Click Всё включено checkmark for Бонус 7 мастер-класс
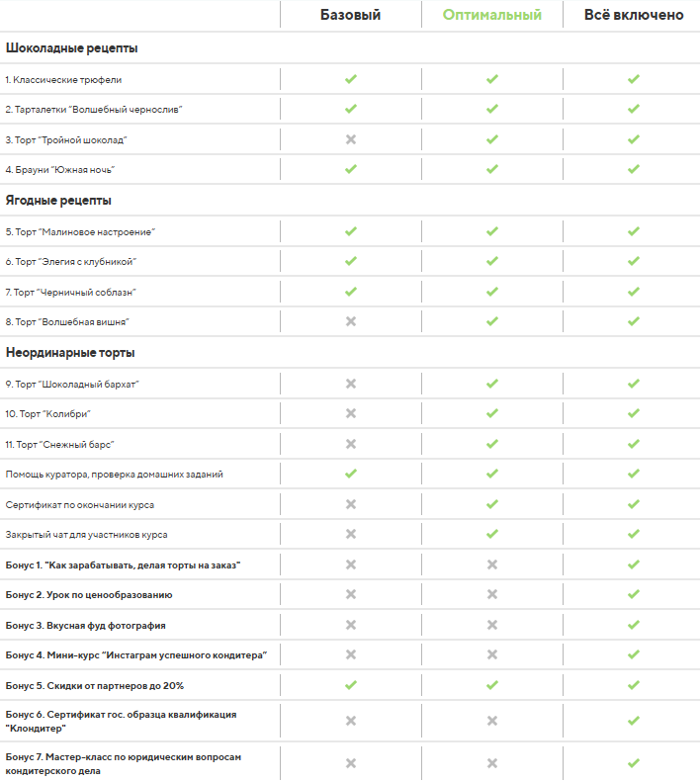 [x=633, y=763]
